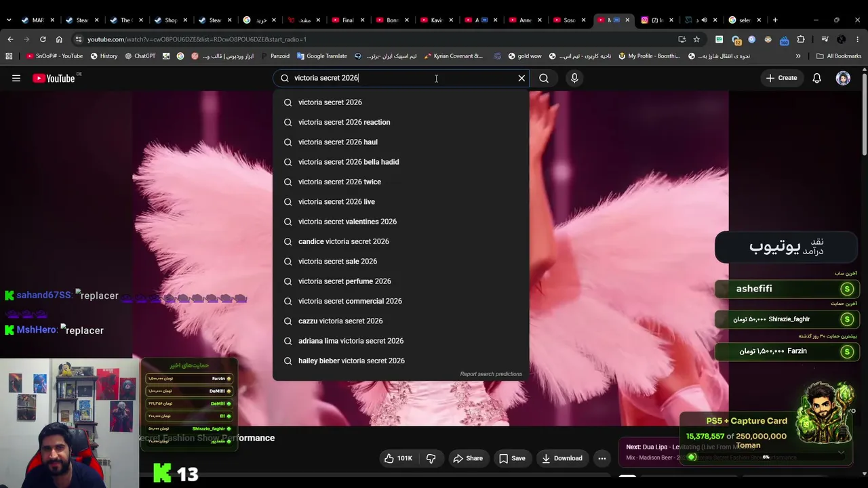Select first suggestion "victoria secret 2026"
The width and height of the screenshot is (868, 488).
click(x=401, y=102)
